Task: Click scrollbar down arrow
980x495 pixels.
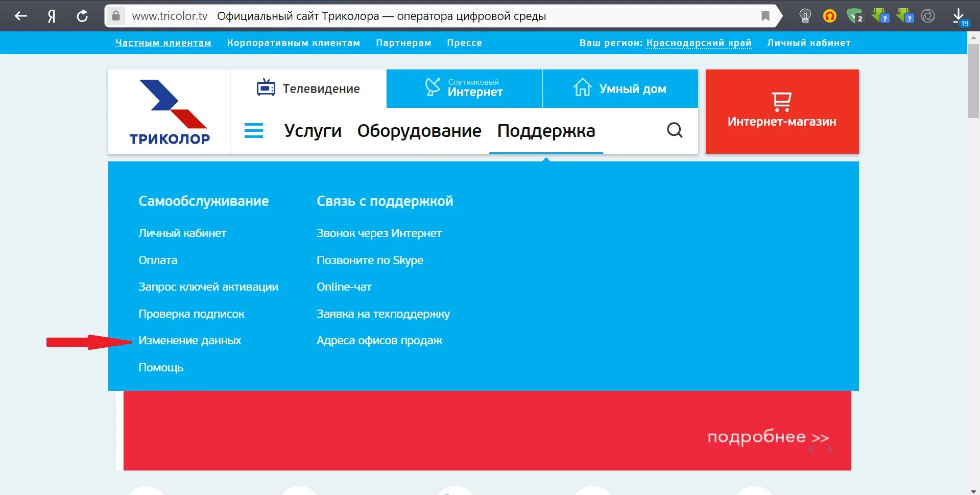Action: [x=973, y=490]
